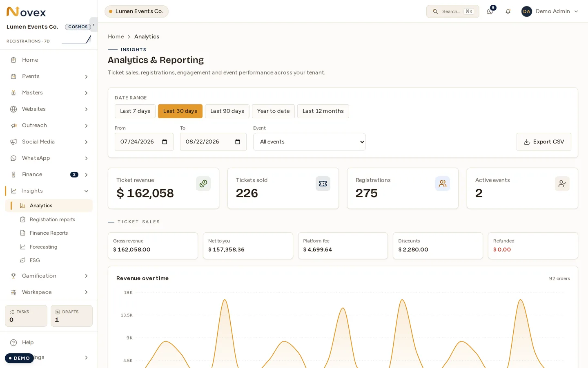Collapse the Insights sidebar section
This screenshot has height=368, width=588.
click(x=49, y=191)
